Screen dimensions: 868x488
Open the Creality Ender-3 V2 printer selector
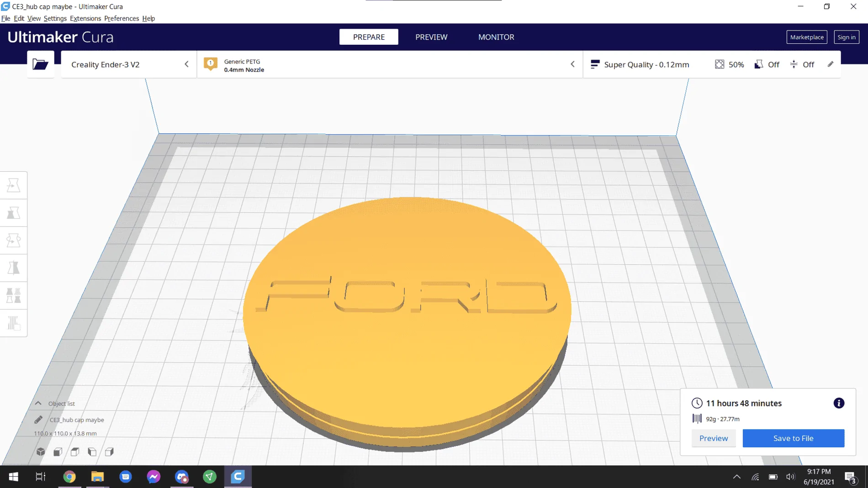point(129,64)
